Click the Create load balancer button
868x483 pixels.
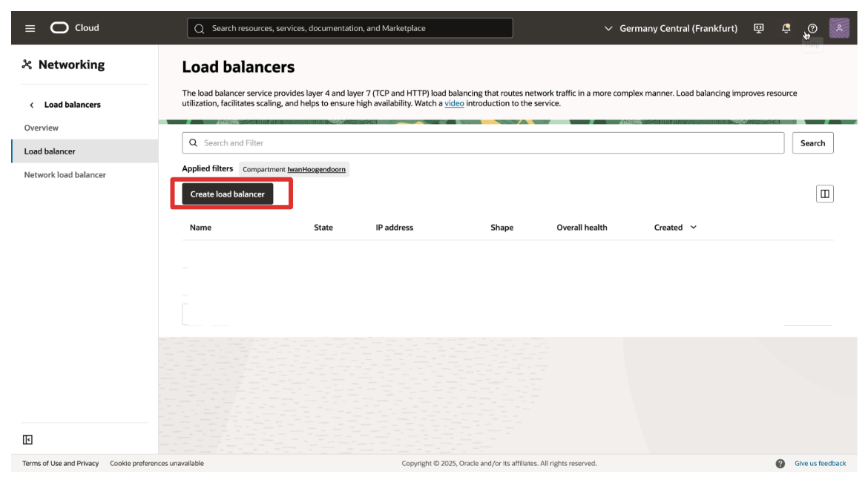click(x=228, y=194)
